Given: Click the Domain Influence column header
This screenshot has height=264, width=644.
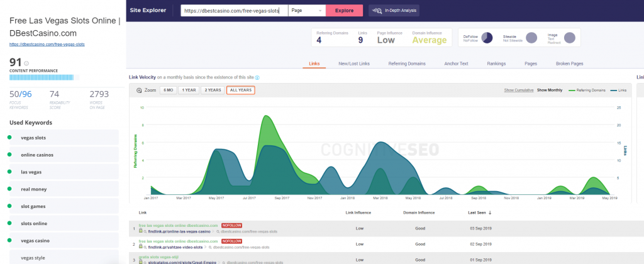Looking at the screenshot, I should [x=419, y=212].
